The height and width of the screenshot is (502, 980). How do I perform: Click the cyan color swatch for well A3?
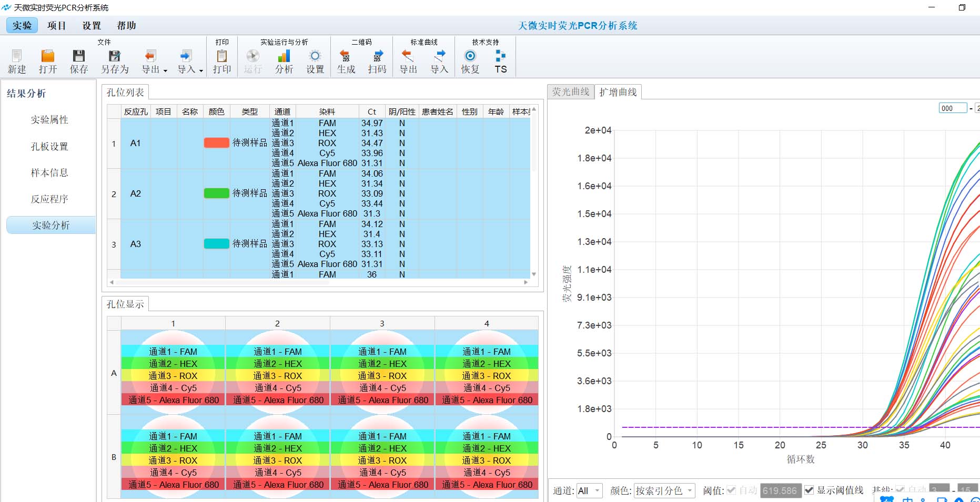217,243
